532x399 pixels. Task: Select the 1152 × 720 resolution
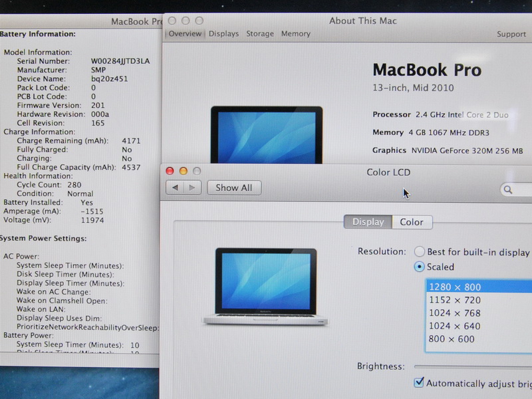[x=479, y=300]
